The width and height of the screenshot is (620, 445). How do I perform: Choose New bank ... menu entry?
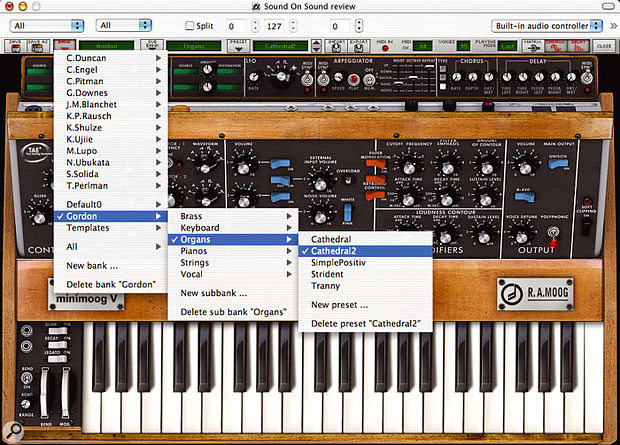[111, 266]
